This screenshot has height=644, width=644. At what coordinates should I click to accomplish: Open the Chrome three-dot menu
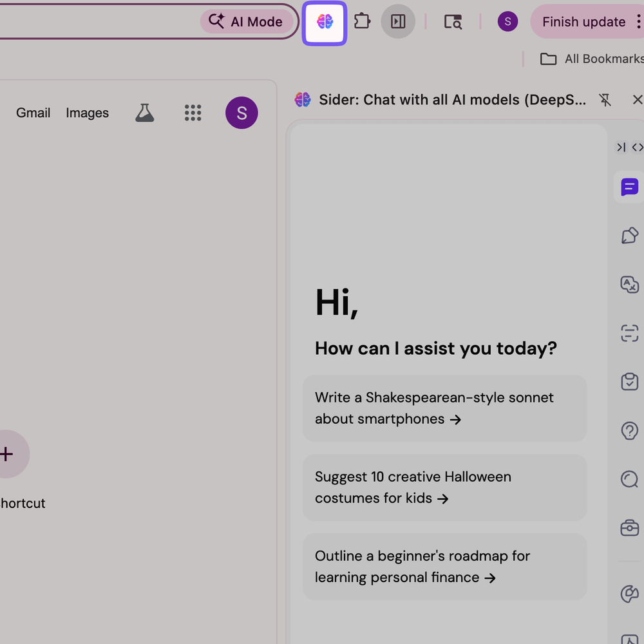coord(639,21)
